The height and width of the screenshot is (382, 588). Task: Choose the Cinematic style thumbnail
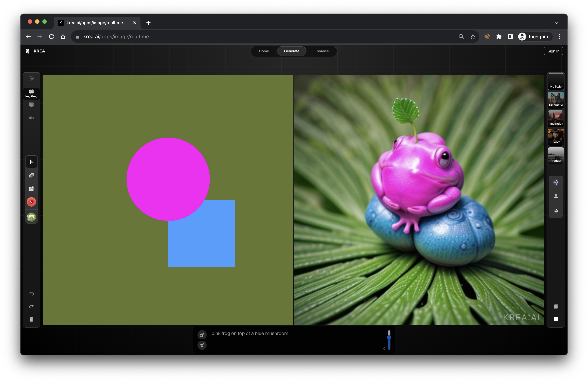point(556,100)
